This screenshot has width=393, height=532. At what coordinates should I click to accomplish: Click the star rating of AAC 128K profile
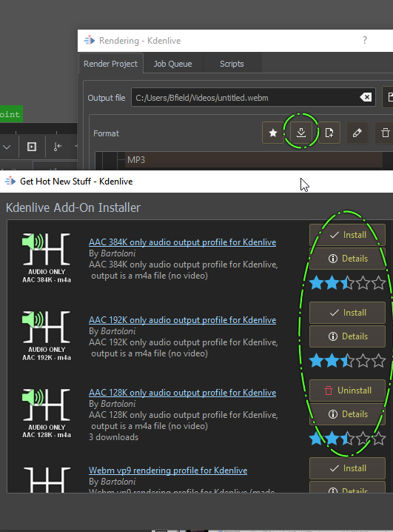[x=347, y=439]
